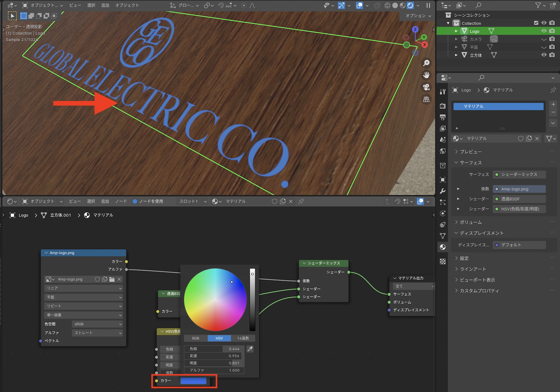Uncheck the Collection exclude checkbox
This screenshot has width=560, height=392.
[x=536, y=23]
